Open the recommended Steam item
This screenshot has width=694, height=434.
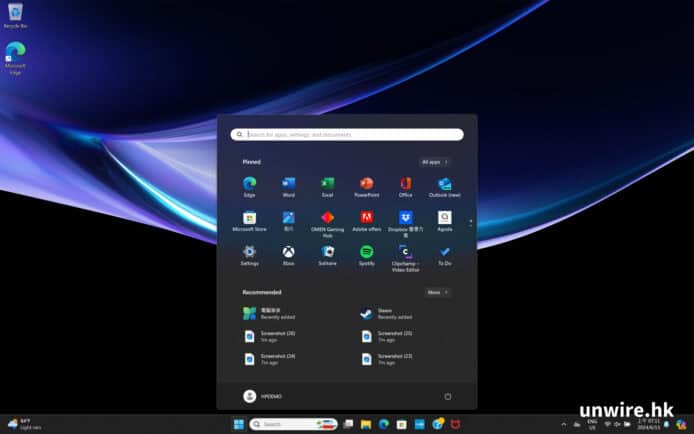coord(385,313)
